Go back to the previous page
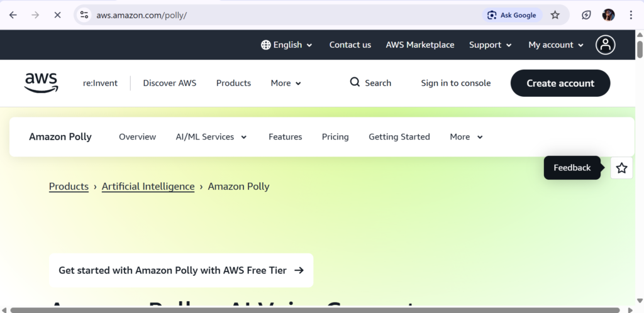The image size is (644, 313). (13, 15)
